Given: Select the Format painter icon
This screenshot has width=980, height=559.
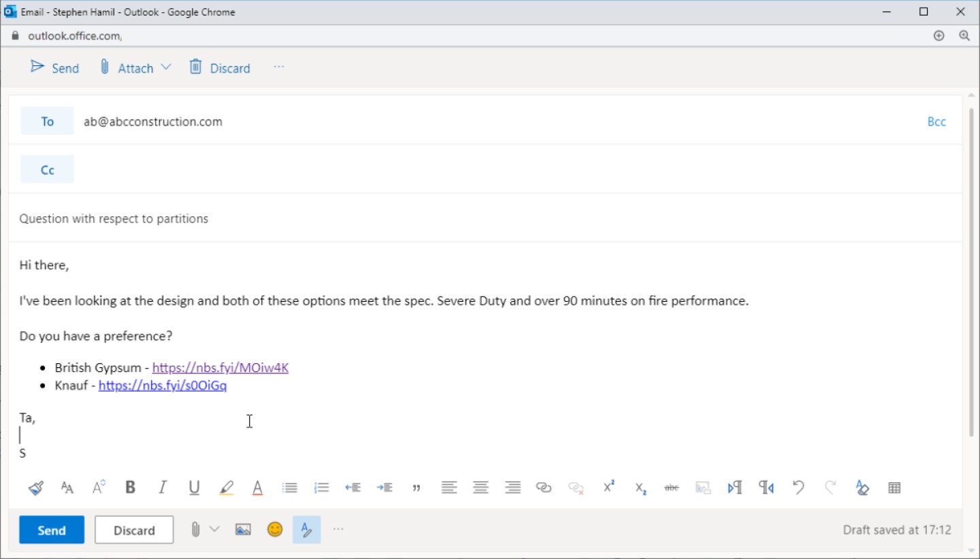Looking at the screenshot, I should click(35, 487).
